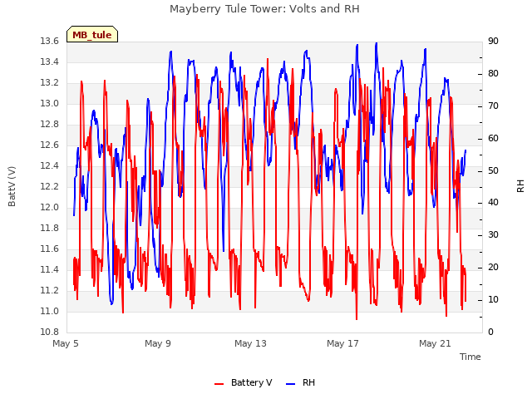Click the 10.8 voltage axis value
This screenshot has width=532, height=399.
click(50, 332)
